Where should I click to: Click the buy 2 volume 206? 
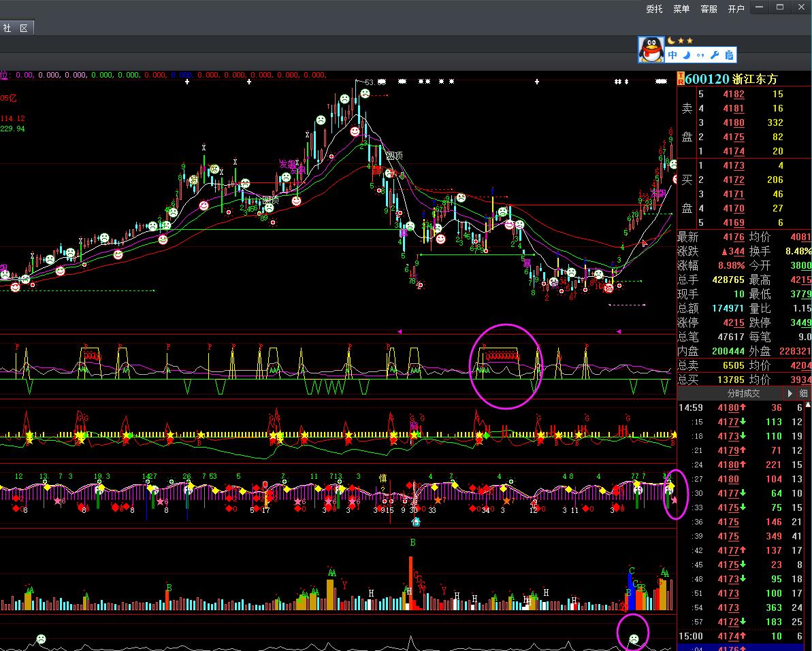pos(775,180)
